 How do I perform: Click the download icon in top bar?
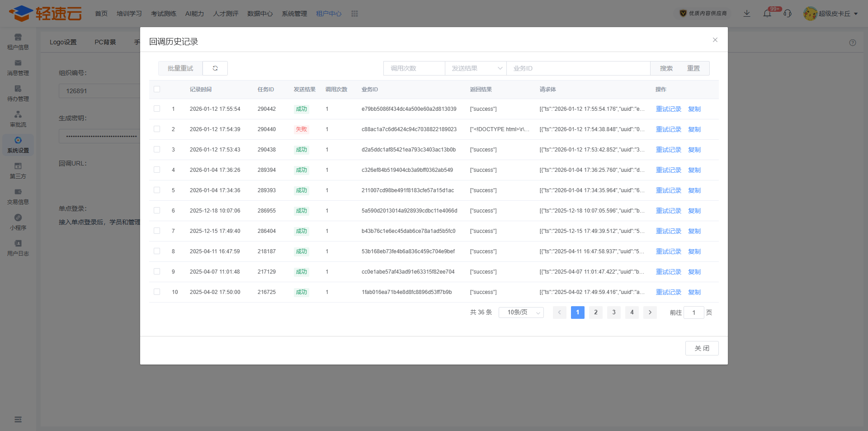747,14
